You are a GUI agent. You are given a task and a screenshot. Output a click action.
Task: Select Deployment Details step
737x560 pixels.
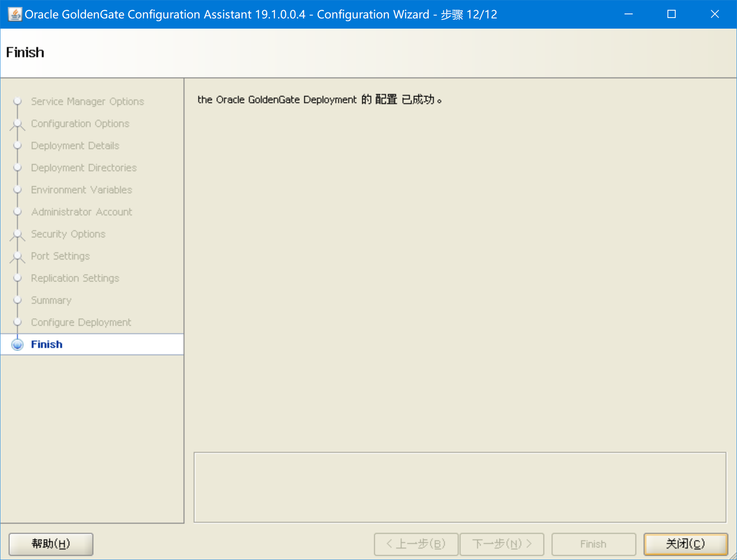75,146
